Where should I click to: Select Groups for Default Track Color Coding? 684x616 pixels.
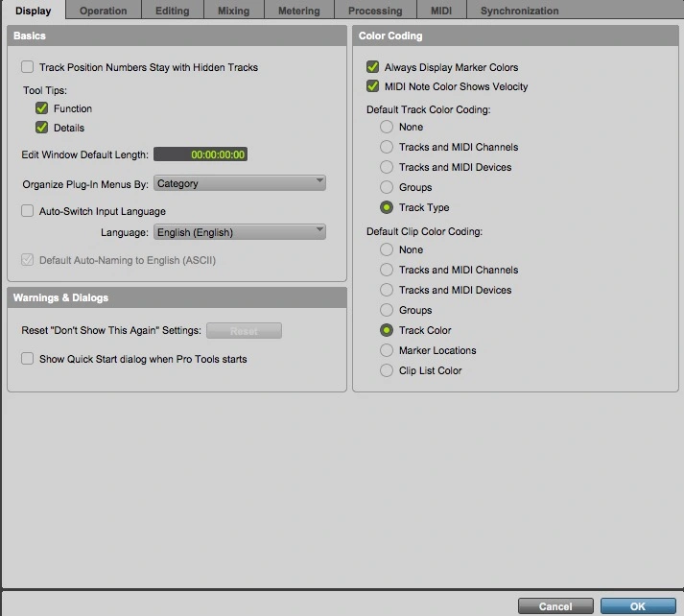point(387,187)
